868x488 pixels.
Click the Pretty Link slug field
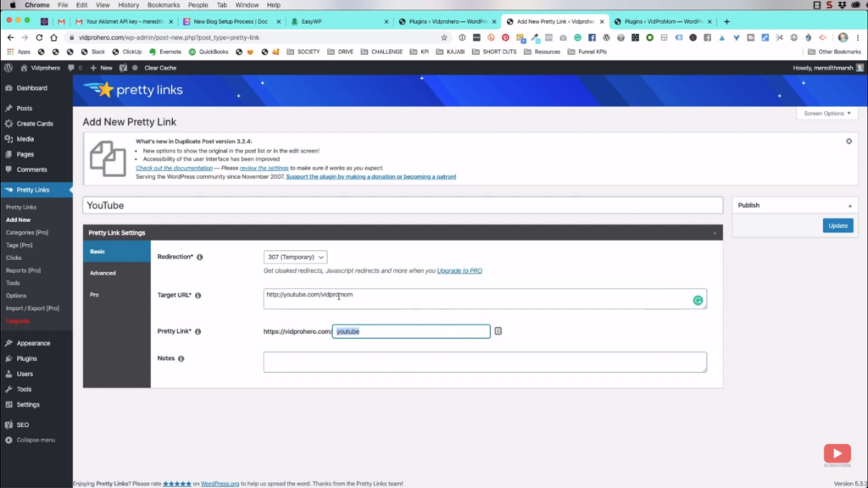(x=411, y=331)
